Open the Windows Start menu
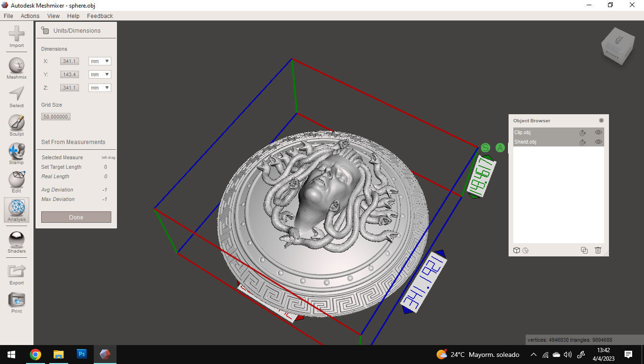The image size is (644, 364). coord(11,355)
